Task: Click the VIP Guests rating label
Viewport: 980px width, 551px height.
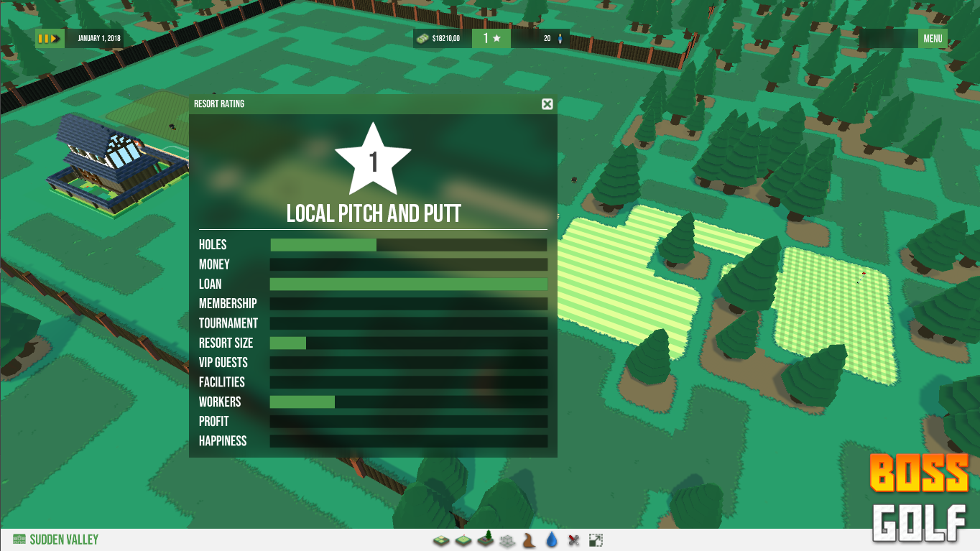Action: click(x=223, y=363)
